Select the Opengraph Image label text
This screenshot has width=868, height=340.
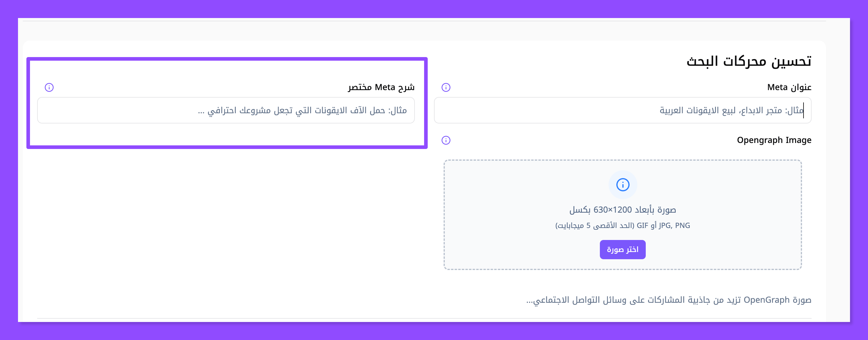pos(774,140)
